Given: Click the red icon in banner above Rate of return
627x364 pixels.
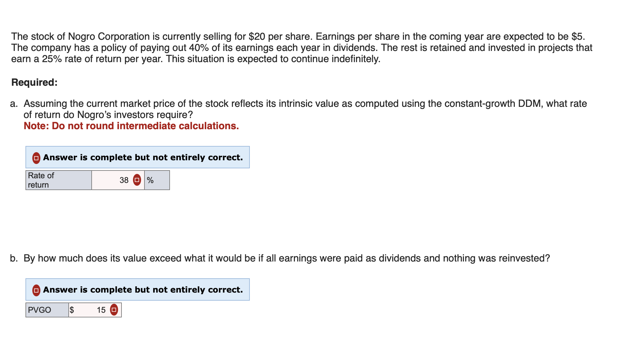Looking at the screenshot, I should click(36, 158).
